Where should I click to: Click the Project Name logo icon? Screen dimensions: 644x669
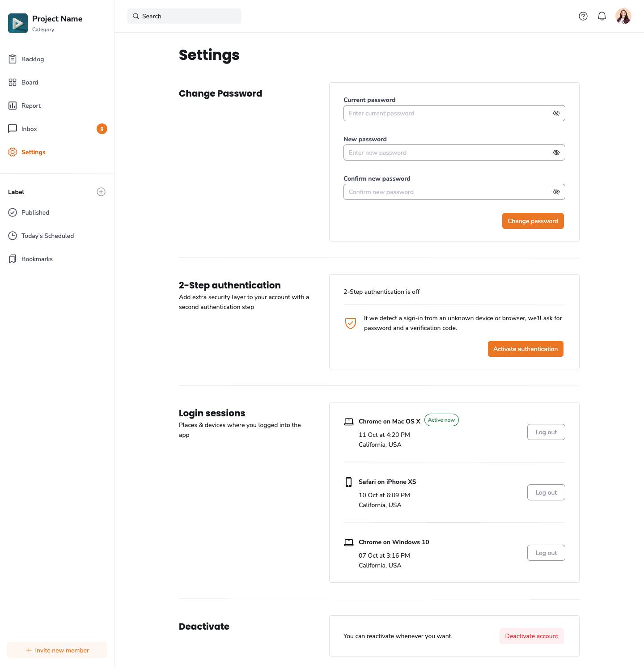click(x=18, y=23)
